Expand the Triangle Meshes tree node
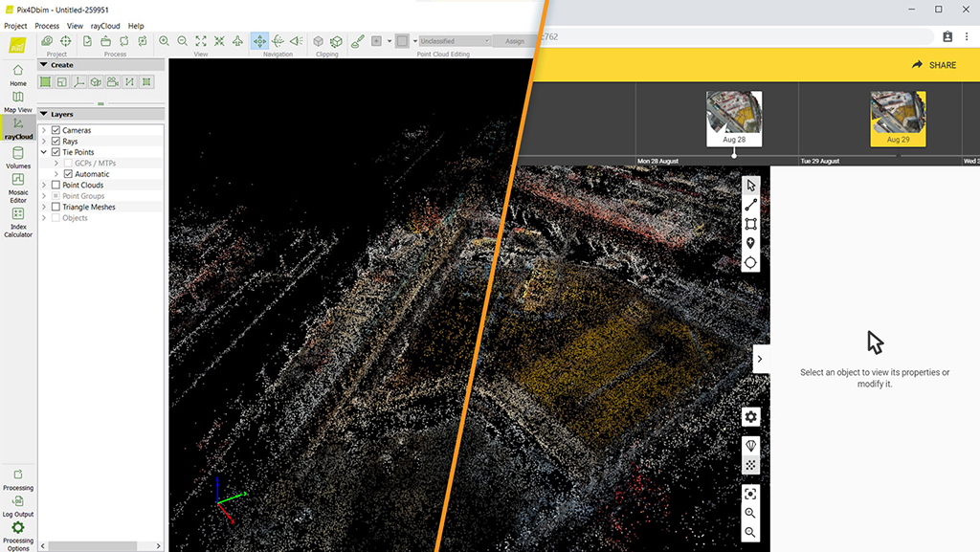The width and height of the screenshot is (980, 552). point(44,207)
